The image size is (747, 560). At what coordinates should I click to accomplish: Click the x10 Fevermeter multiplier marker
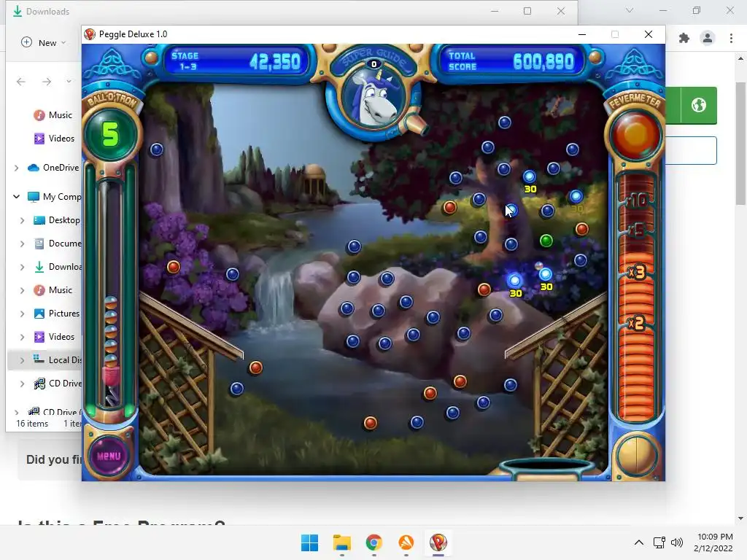637,201
